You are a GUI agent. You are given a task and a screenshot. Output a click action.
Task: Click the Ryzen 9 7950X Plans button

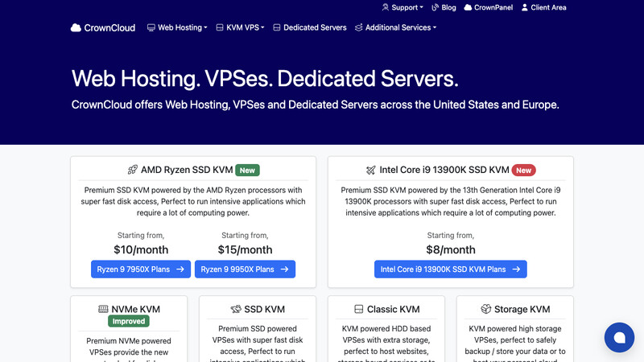click(141, 269)
